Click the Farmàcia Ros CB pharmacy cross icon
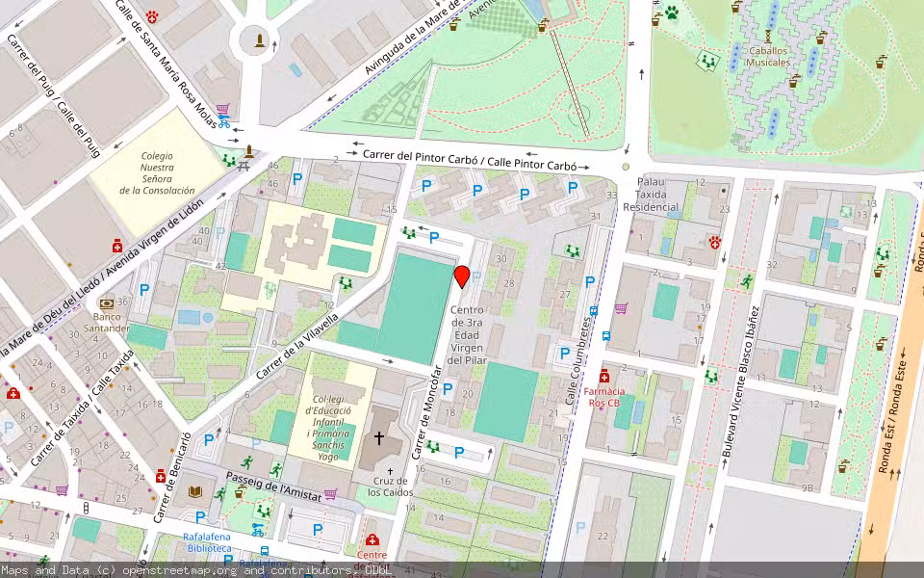Screen dimensions: 924x578 pyautogui.click(x=604, y=377)
